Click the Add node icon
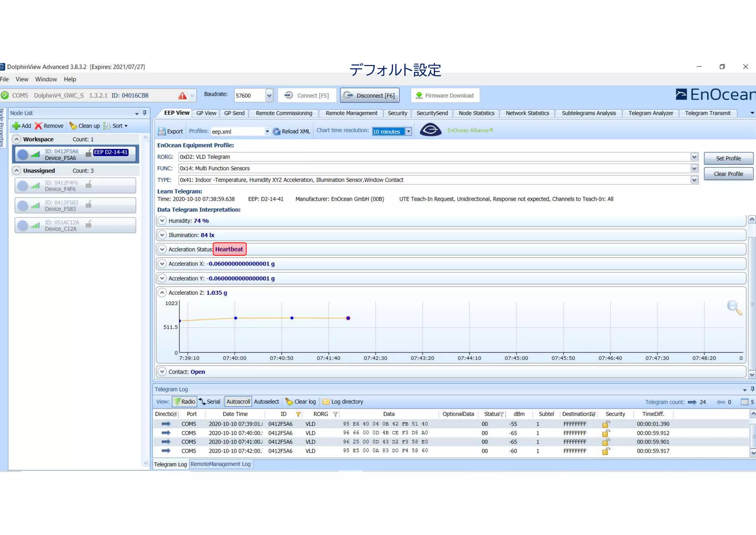756x535 pixels. coord(16,126)
